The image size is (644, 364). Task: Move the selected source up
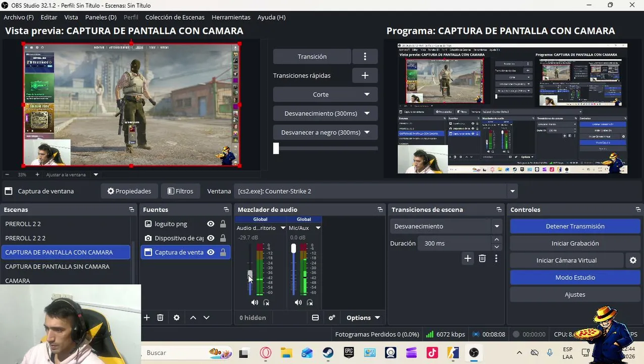(x=193, y=317)
